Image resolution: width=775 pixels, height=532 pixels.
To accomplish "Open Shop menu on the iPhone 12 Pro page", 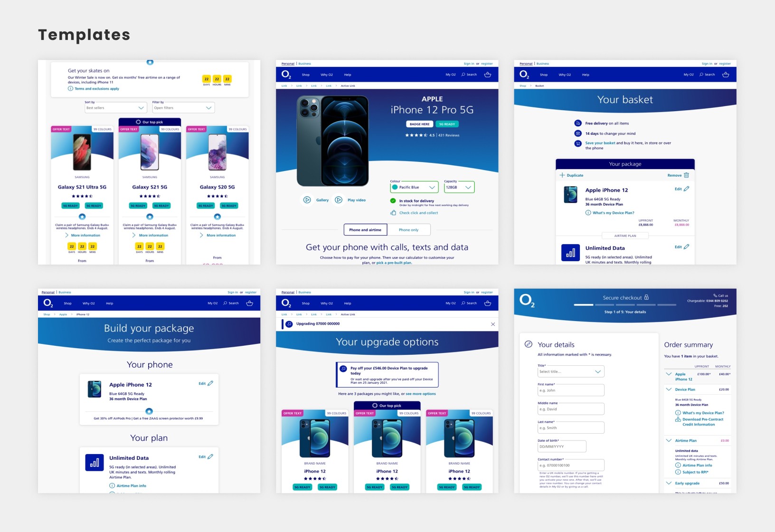I will pos(306,75).
